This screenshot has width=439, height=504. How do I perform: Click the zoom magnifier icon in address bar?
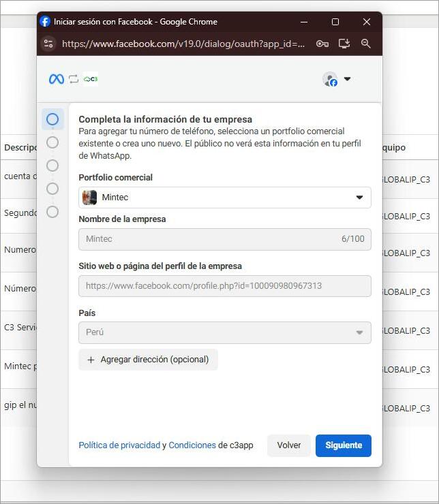[365, 44]
